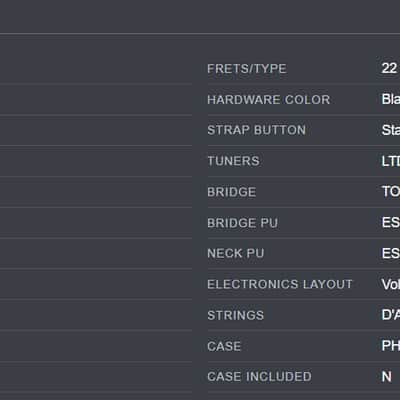Select the strings value starting with D'A
This screenshot has height=400, width=400.
click(x=391, y=315)
